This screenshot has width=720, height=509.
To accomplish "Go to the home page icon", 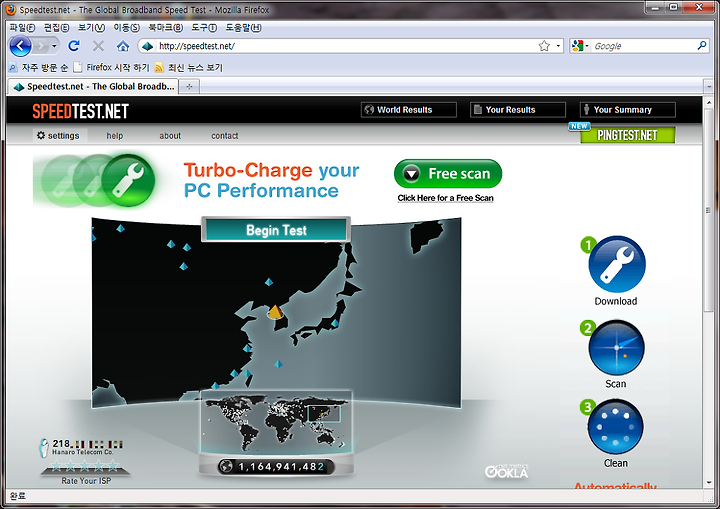I will tap(123, 46).
